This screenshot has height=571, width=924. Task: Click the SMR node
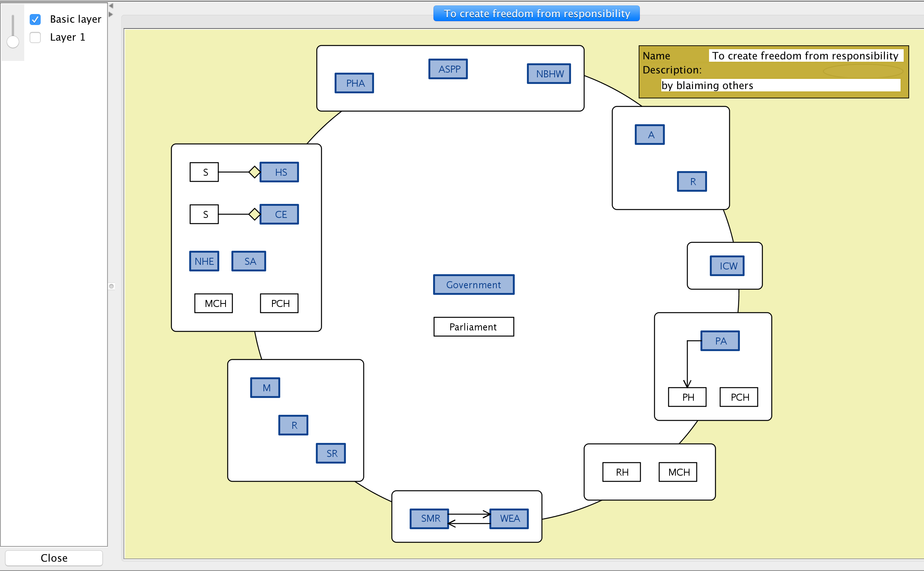click(430, 519)
